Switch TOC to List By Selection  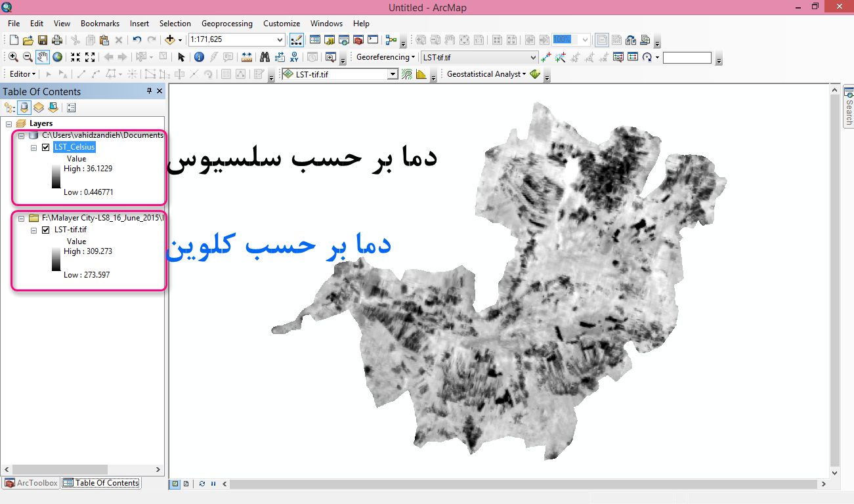[x=53, y=107]
